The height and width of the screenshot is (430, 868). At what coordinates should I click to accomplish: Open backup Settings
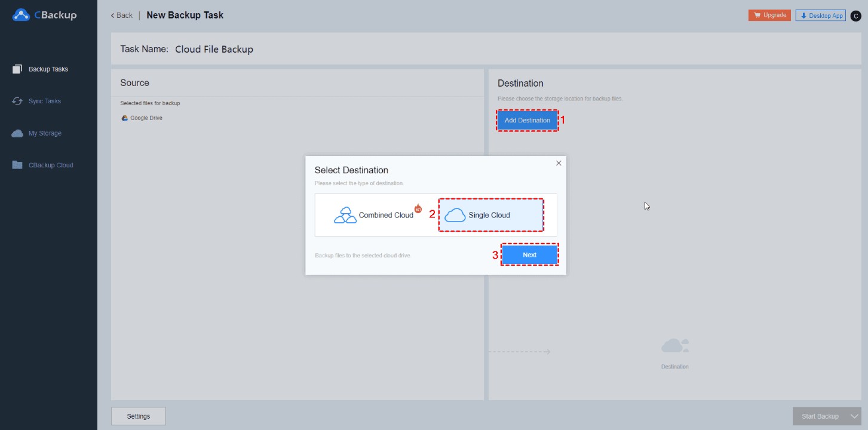[139, 416]
